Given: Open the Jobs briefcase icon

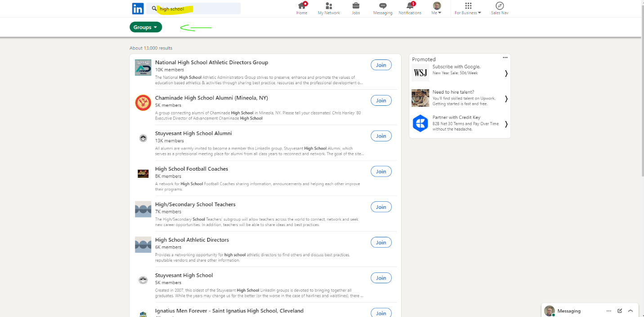Looking at the screenshot, I should (356, 6).
